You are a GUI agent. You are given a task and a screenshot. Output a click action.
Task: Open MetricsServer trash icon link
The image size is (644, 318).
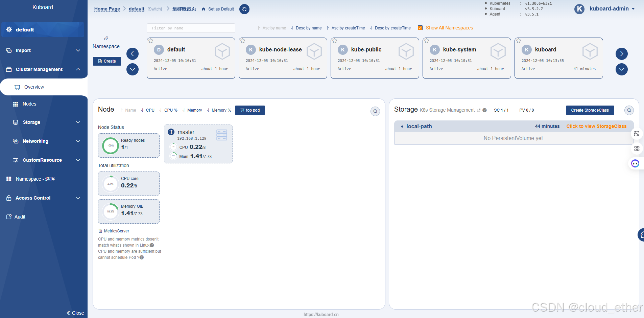pyautogui.click(x=100, y=231)
